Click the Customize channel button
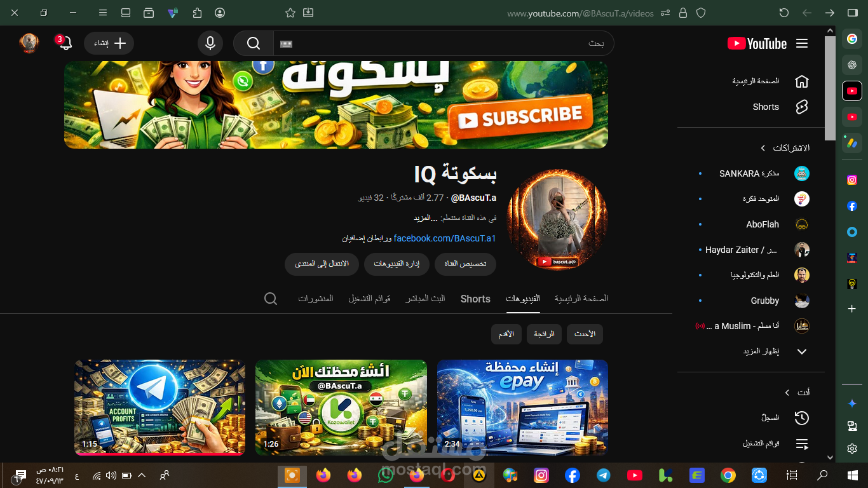This screenshot has width=868, height=488. [466, 264]
